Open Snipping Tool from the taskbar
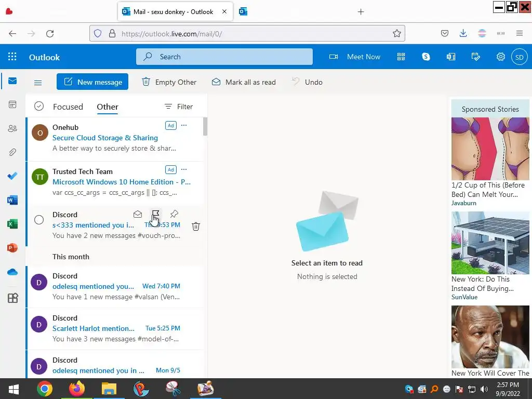Screen dimensions: 532x399 click(173, 389)
